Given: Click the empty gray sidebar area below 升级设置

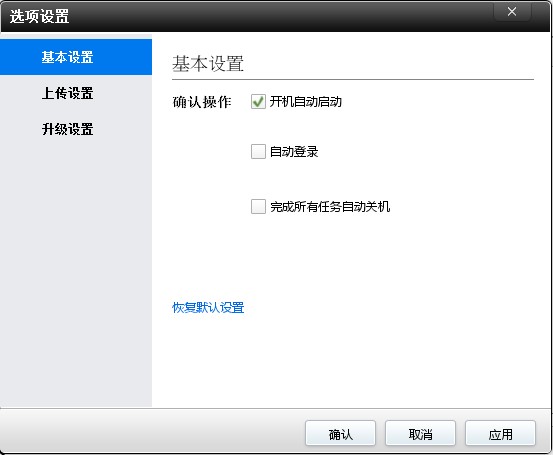Looking at the screenshot, I should [x=76, y=275].
